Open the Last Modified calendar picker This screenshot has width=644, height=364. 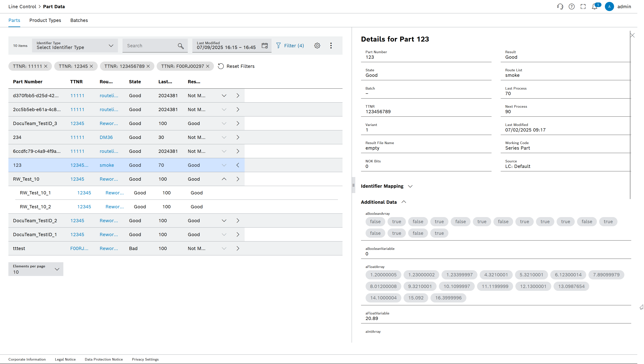(264, 46)
